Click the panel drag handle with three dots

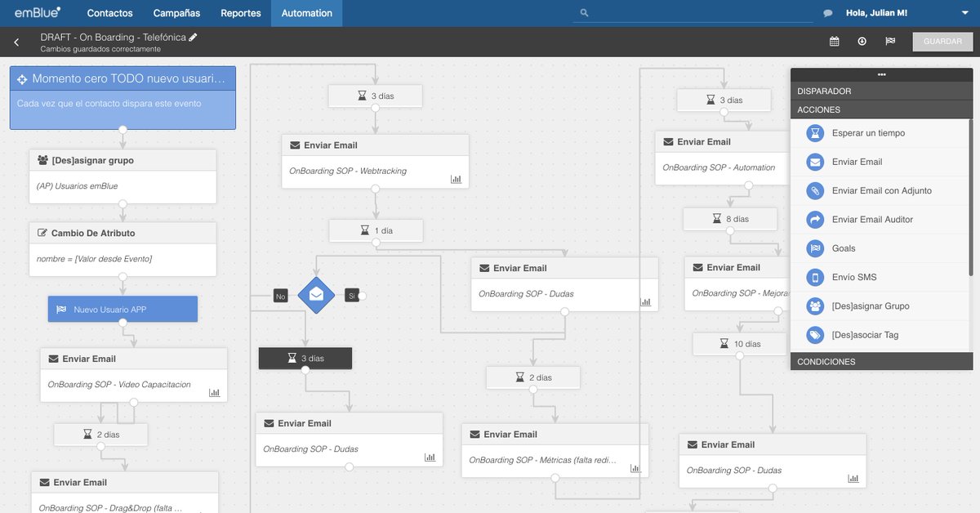881,74
